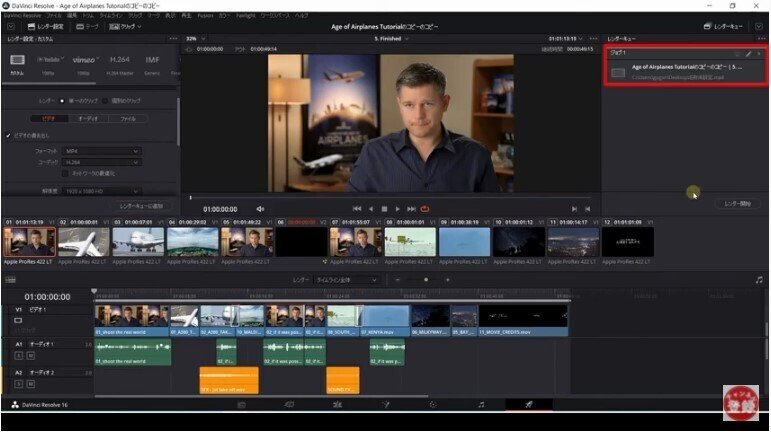Open Render Queue panel three-dot menu

click(762, 38)
